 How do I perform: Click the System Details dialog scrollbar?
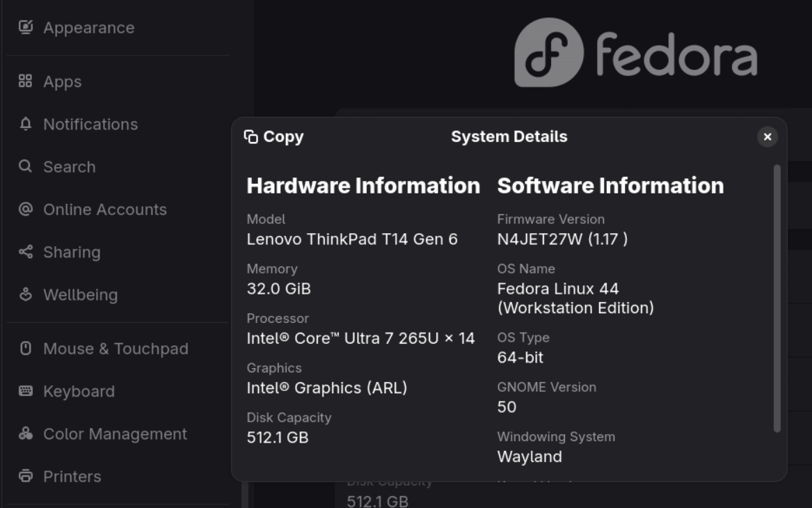pyautogui.click(x=777, y=299)
